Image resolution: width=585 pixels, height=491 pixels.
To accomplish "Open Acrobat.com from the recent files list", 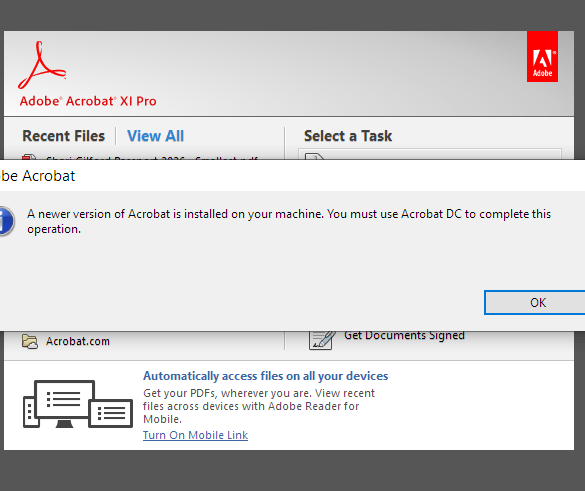I will tap(78, 341).
